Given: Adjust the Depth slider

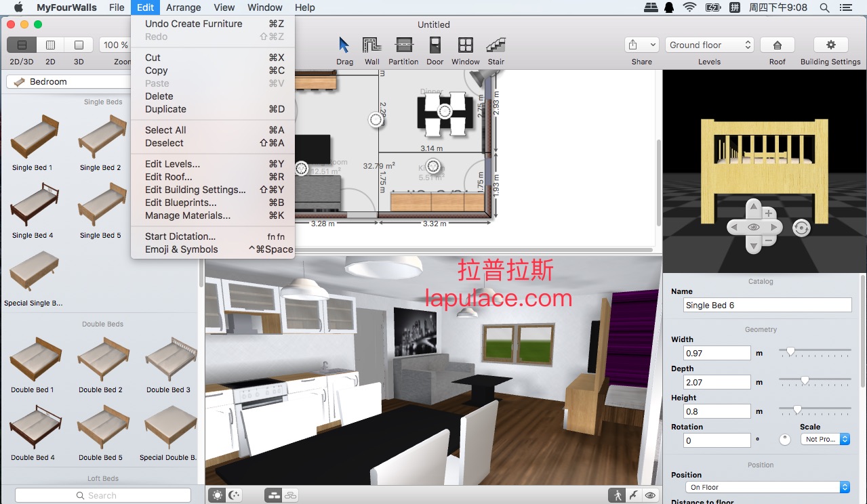Looking at the screenshot, I should pos(805,381).
